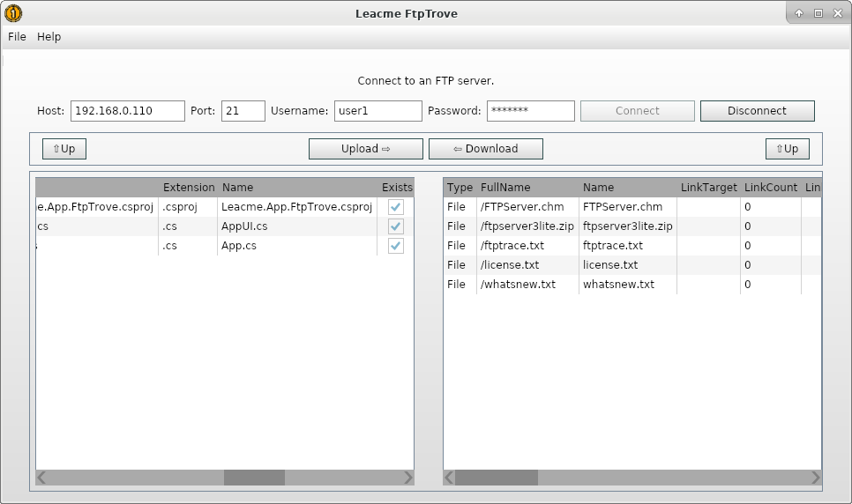Toggle Exists checkbox for AppUI.cs
The width and height of the screenshot is (852, 504).
click(396, 226)
